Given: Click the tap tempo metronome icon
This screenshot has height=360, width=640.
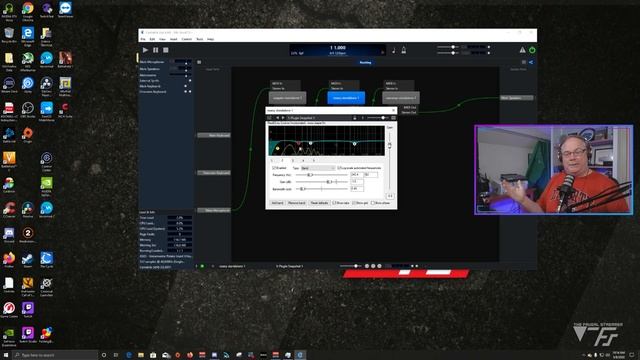Looking at the screenshot, I should (404, 50).
